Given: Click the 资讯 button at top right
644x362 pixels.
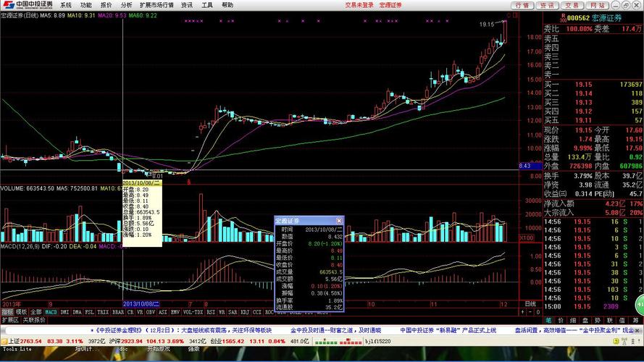Looking at the screenshot, I should pyautogui.click(x=547, y=5).
